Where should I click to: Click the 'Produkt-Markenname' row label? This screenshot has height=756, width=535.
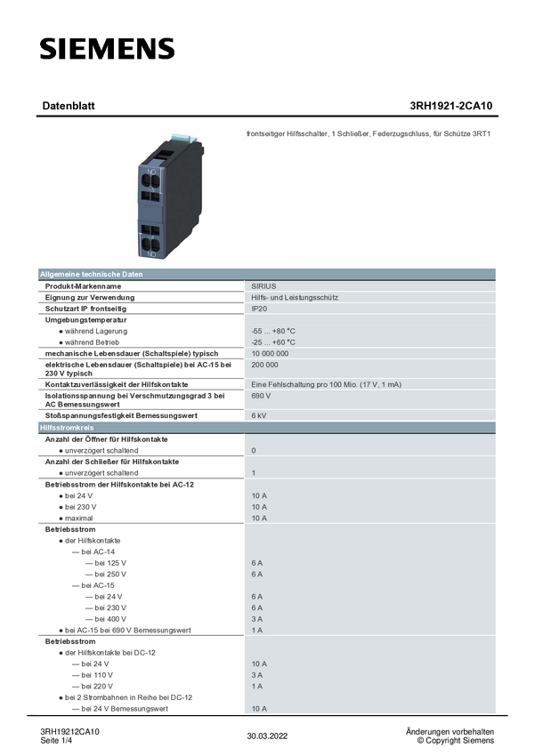pyautogui.click(x=83, y=286)
